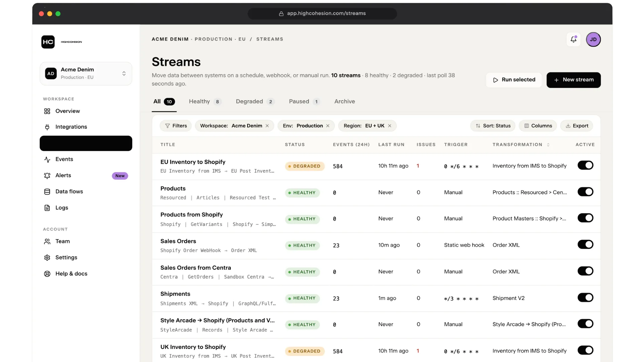Open the Columns chooser
Image resolution: width=644 pixels, height=362 pixels.
tap(538, 126)
